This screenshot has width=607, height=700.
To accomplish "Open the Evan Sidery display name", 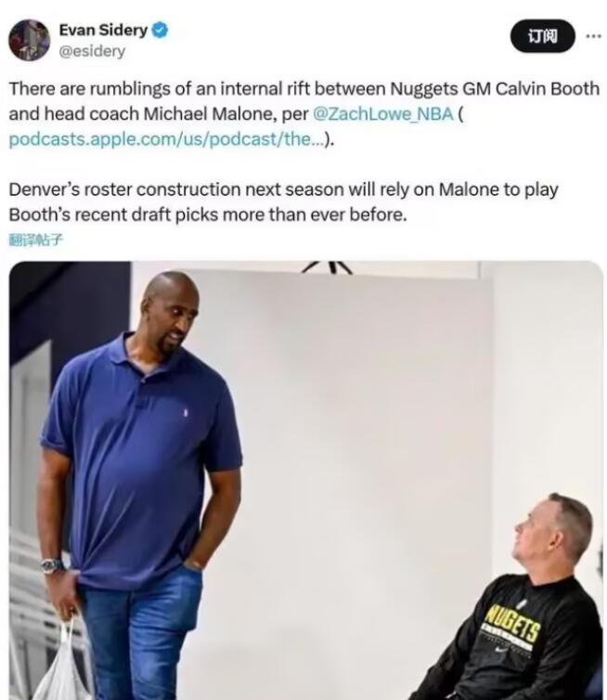I will point(103,30).
